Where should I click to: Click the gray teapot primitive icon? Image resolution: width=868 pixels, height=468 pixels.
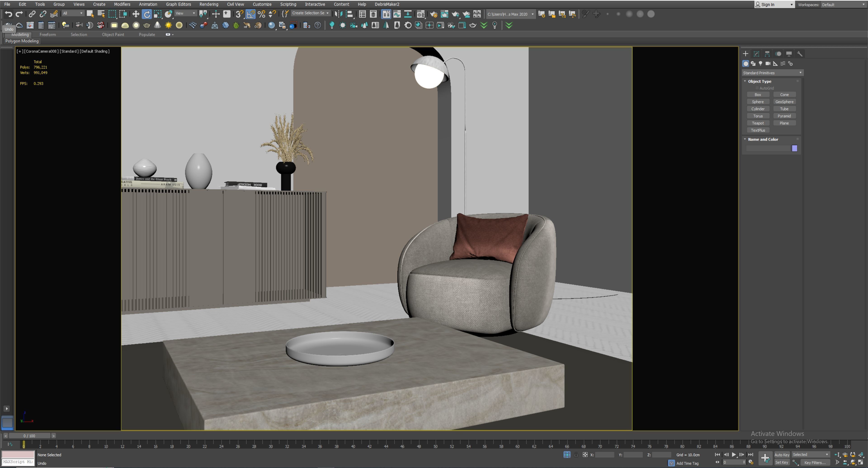click(146, 25)
